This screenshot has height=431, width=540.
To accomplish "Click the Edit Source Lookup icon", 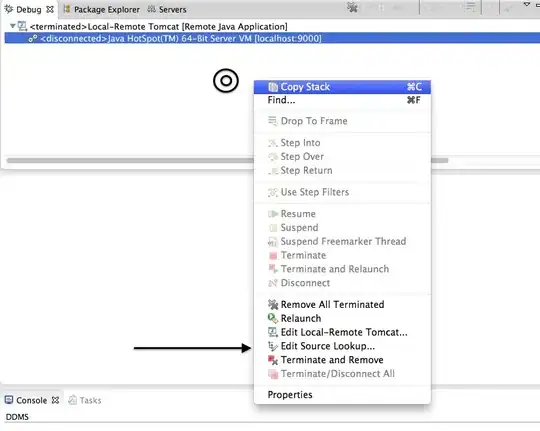I will tap(273, 346).
